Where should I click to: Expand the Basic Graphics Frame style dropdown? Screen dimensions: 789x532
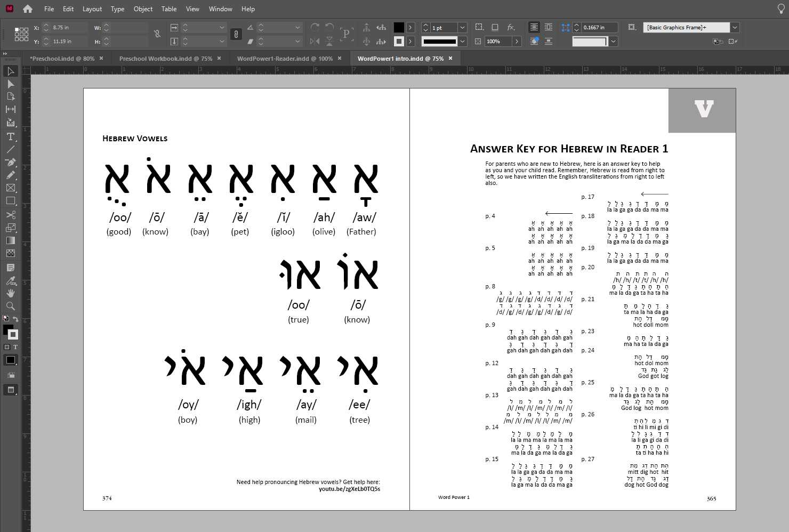pyautogui.click(x=735, y=27)
